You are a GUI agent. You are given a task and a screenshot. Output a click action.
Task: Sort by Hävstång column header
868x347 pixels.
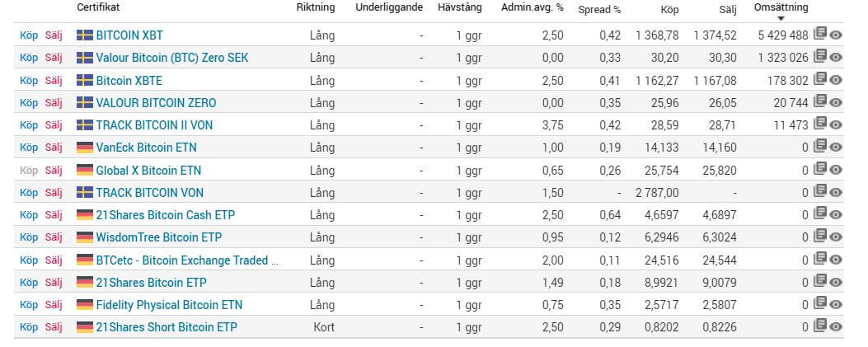[459, 7]
